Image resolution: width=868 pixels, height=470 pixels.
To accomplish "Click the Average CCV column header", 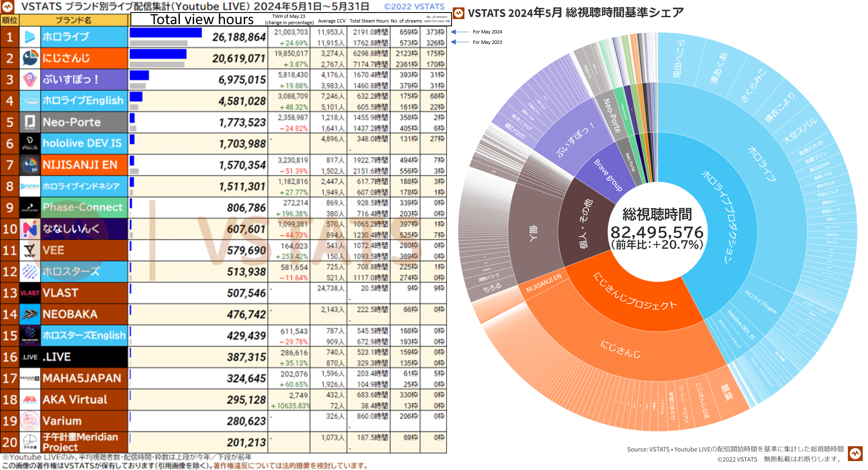I will [x=332, y=21].
